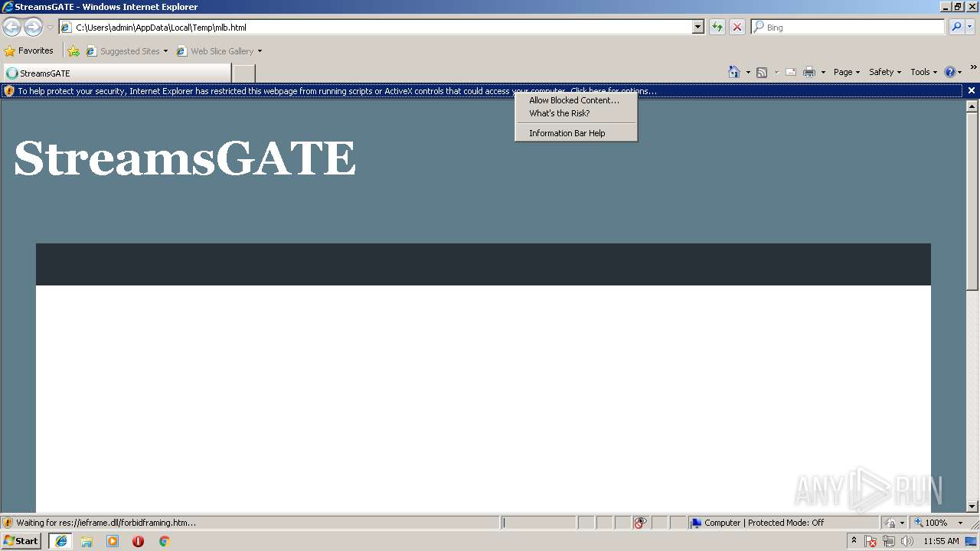Screen dimensions: 980x551
Task: Open Windows Explorer folder taskbar icon
Action: tap(87, 541)
